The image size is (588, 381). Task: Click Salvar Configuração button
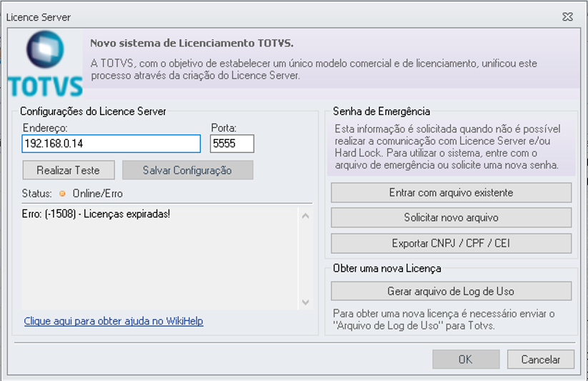[x=187, y=170]
